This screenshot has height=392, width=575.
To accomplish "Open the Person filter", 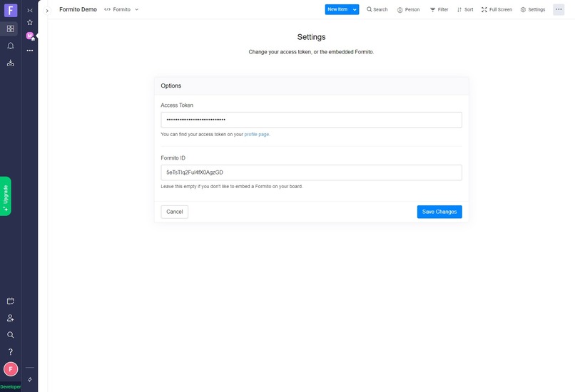I will click(408, 9).
